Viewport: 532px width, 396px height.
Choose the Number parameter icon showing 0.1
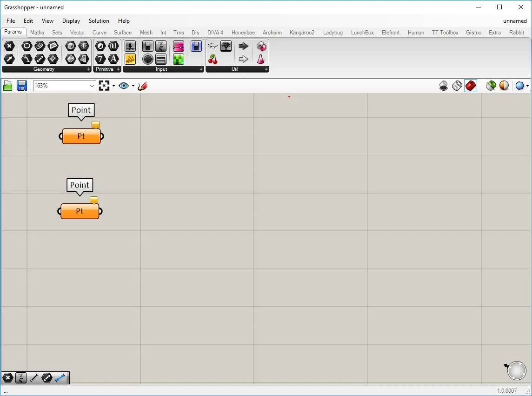pyautogui.click(x=113, y=46)
